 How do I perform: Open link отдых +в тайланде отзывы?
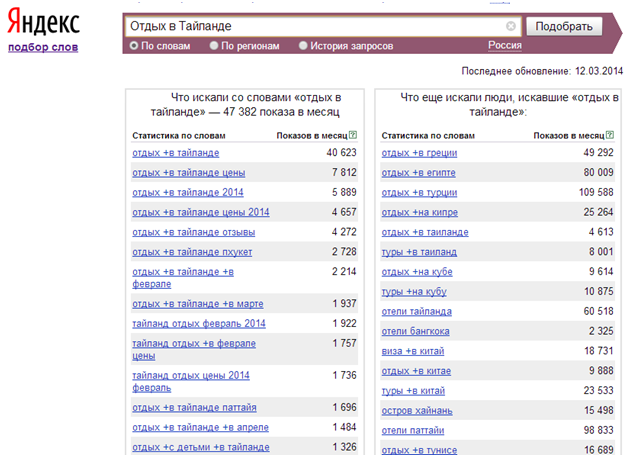[x=194, y=232]
